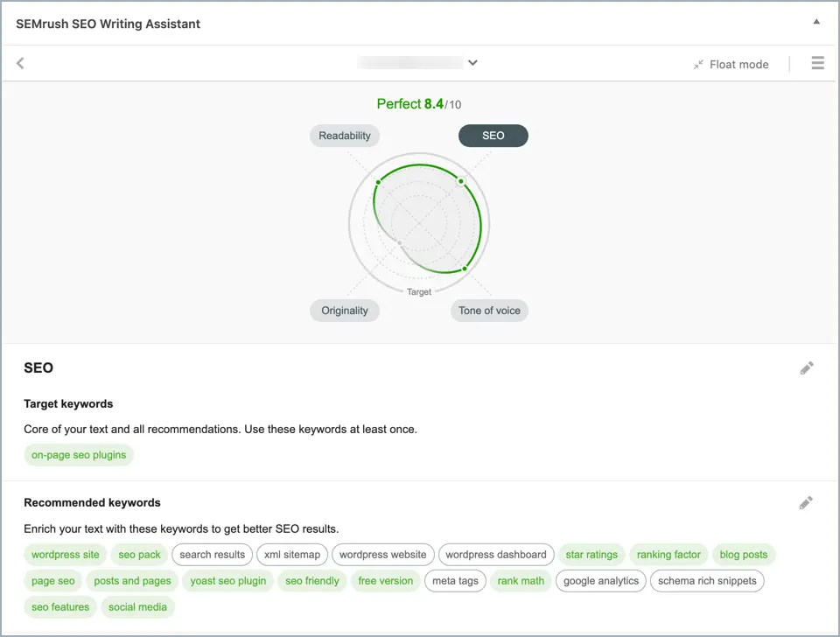The image size is (840, 637).
Task: Select the Originality tab on the chart
Action: [x=345, y=311]
